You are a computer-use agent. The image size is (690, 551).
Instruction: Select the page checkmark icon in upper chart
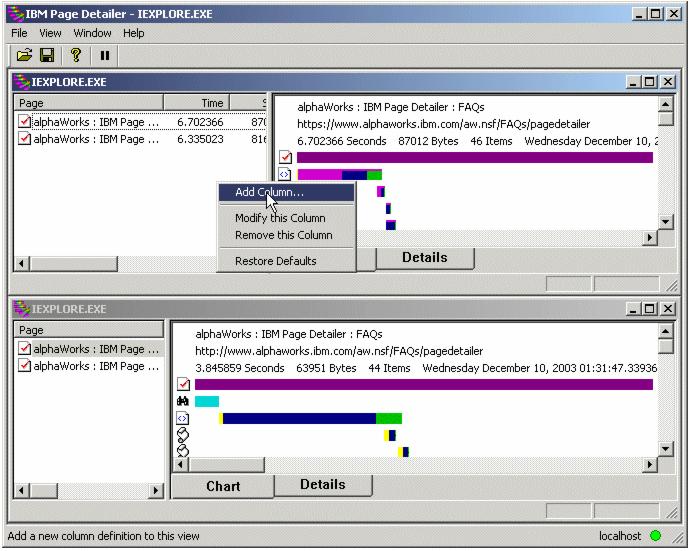pos(285,157)
